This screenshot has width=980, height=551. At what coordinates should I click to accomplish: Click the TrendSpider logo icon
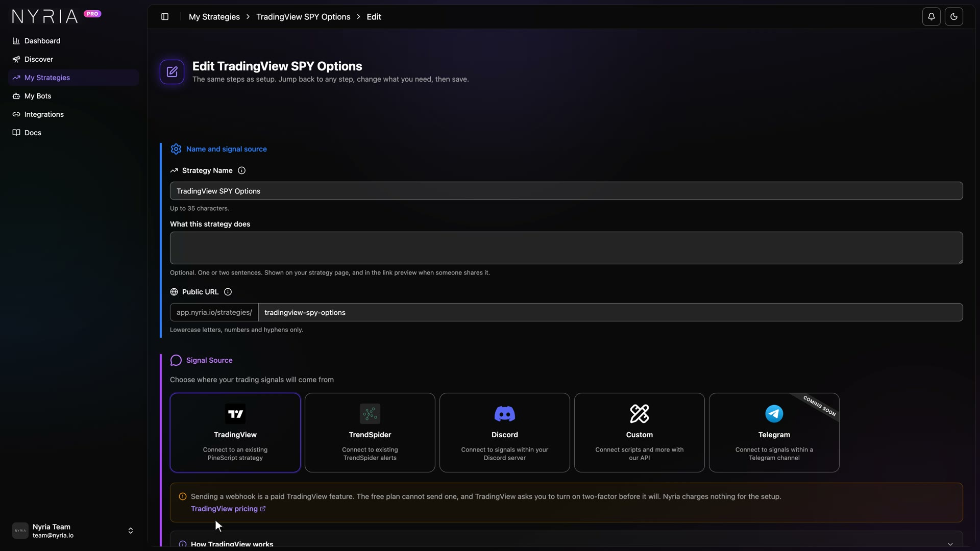pyautogui.click(x=370, y=414)
